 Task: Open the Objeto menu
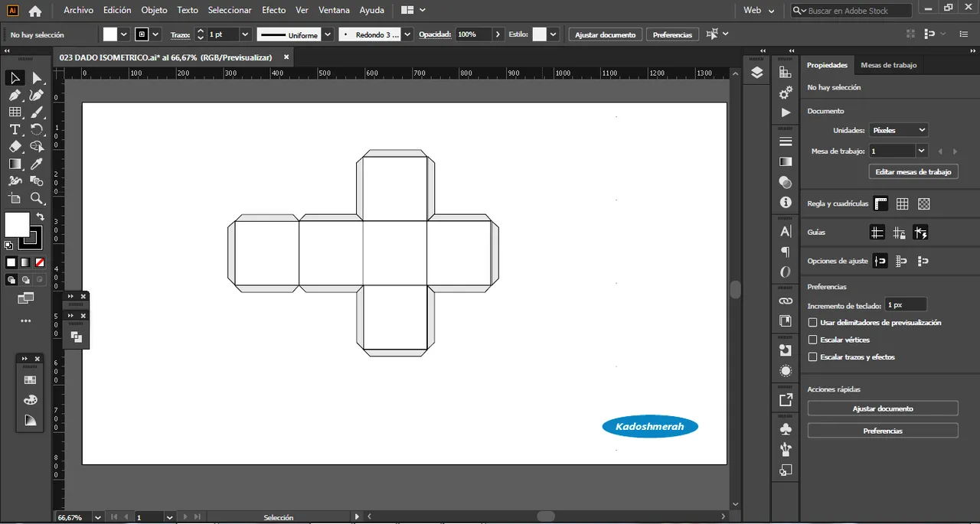click(x=154, y=11)
